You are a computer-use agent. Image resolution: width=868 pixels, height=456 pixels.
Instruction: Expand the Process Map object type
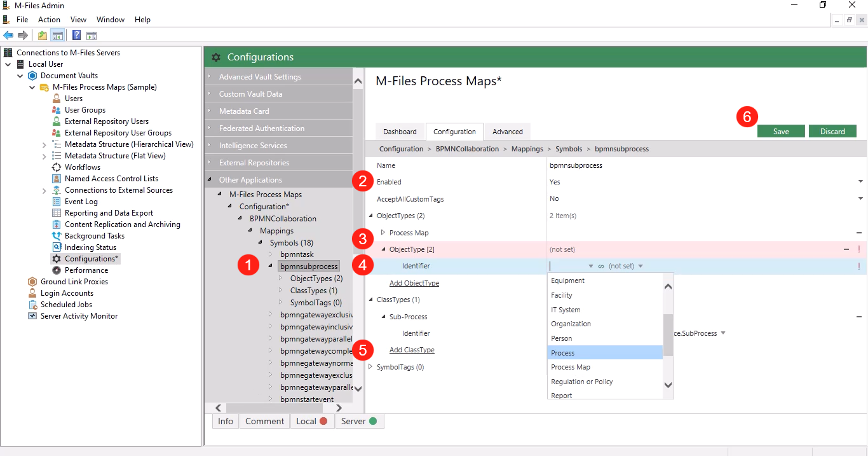[383, 233]
